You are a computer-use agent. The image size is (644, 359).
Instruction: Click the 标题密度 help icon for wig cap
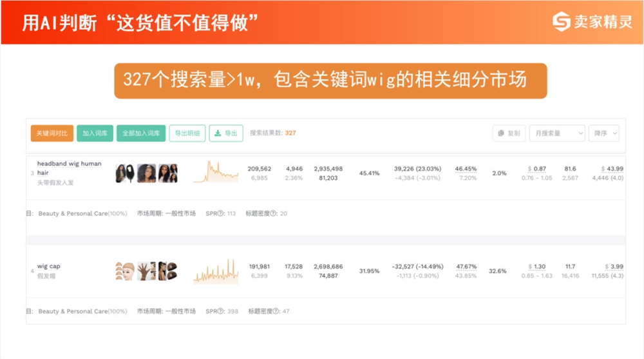[x=276, y=311]
